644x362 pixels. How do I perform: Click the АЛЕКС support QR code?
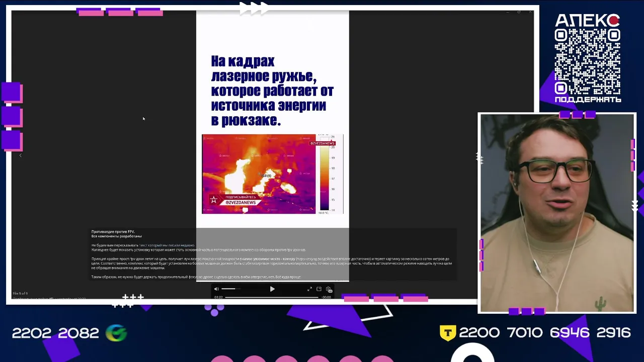click(x=588, y=61)
